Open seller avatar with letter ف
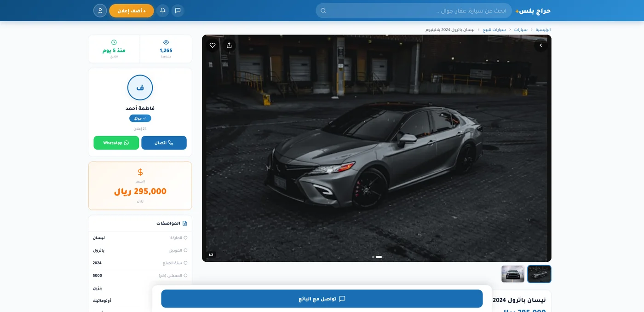644x312 pixels. pyautogui.click(x=140, y=87)
